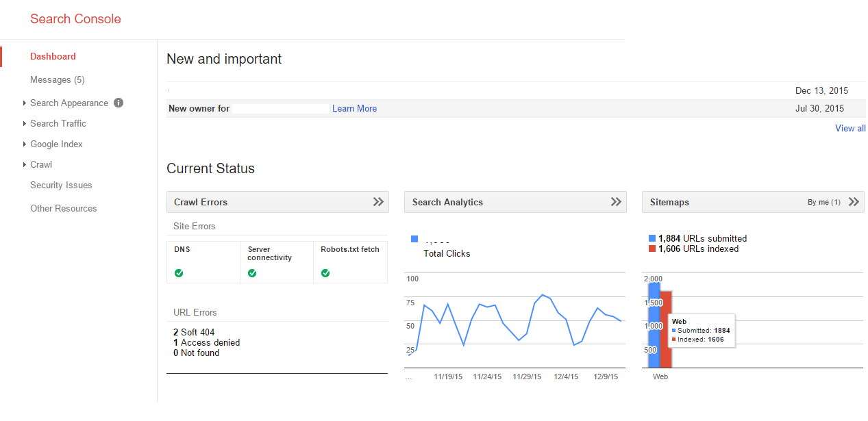Click the DNS site error cell

203,262
